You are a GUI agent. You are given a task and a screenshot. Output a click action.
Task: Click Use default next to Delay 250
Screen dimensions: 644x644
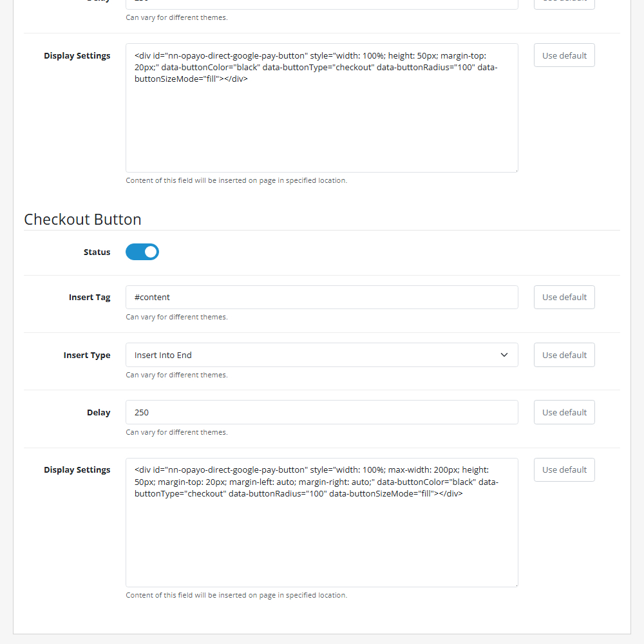click(564, 412)
